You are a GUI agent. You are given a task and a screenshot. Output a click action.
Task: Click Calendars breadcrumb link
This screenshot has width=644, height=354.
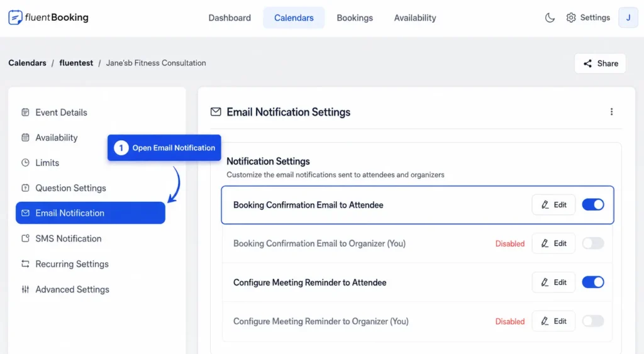pyautogui.click(x=27, y=63)
